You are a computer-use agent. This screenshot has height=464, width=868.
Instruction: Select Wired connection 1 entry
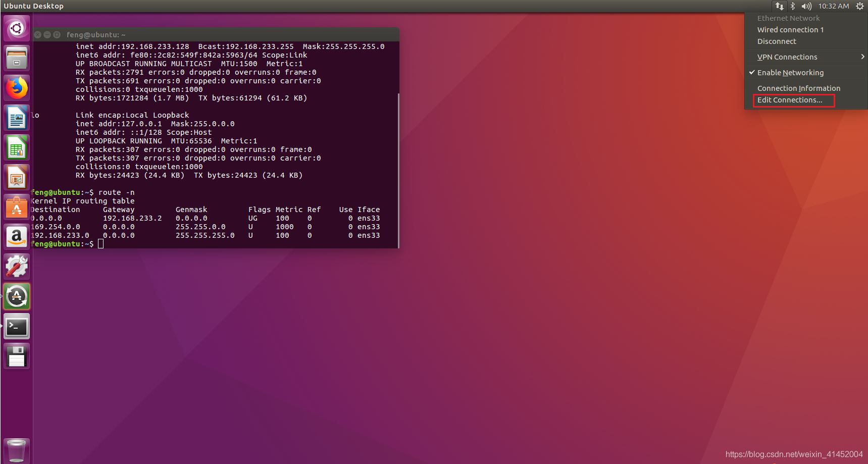(790, 30)
